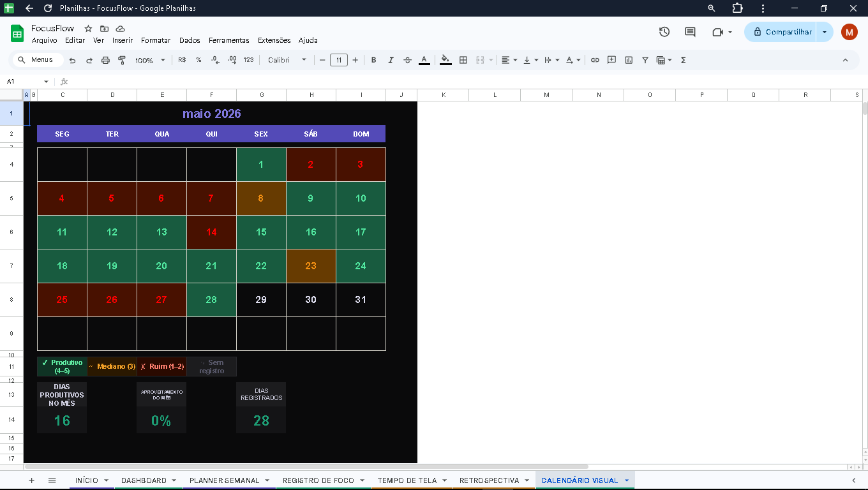Insert link icon in toolbar
868x490 pixels.
[x=595, y=60]
